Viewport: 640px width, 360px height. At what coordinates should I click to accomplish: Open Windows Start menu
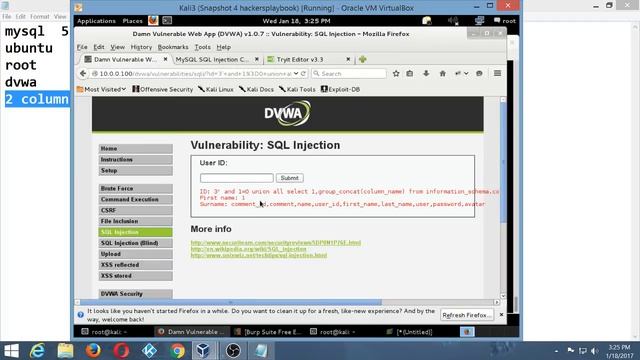pos(11,351)
